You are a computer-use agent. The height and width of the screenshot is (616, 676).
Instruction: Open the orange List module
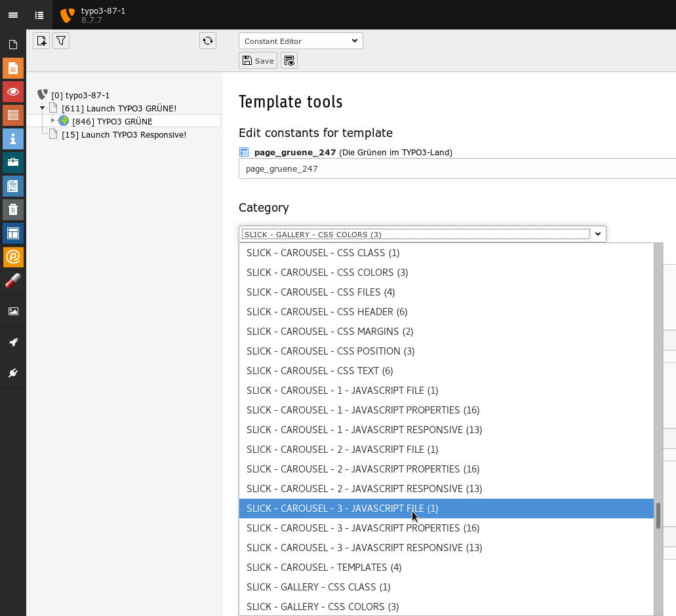(13, 115)
